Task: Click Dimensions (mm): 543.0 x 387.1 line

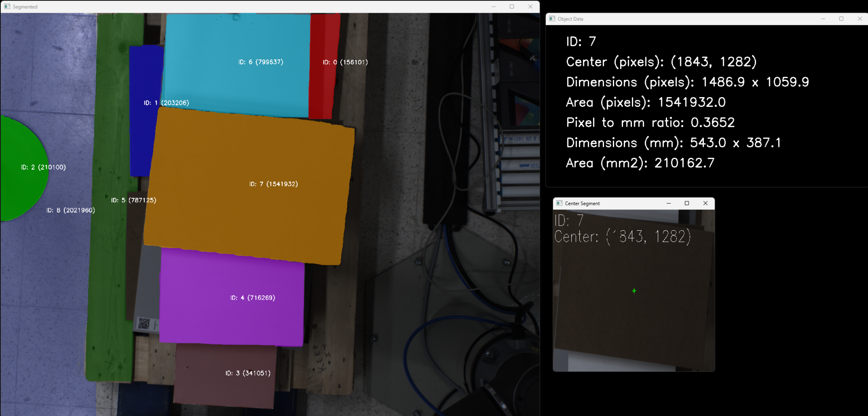Action: click(x=673, y=143)
